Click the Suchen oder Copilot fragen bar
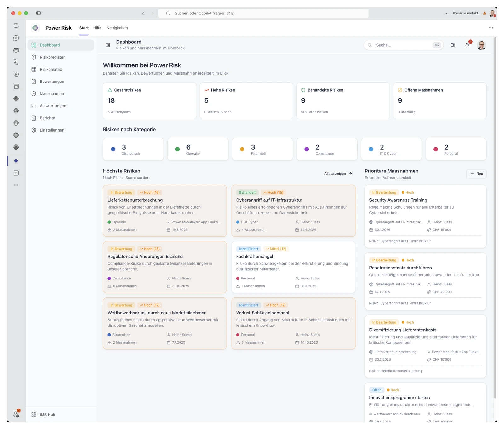The width and height of the screenshot is (504, 429). click(x=263, y=13)
